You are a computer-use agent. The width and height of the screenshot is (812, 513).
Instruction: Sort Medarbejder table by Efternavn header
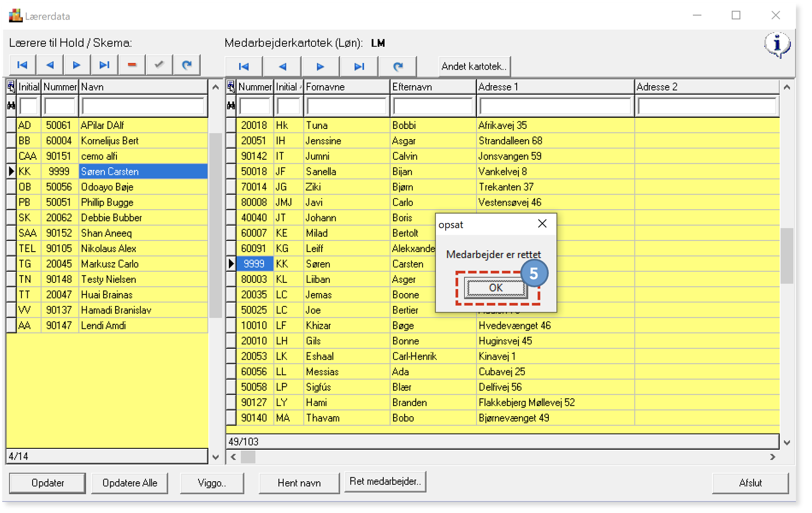[433, 87]
